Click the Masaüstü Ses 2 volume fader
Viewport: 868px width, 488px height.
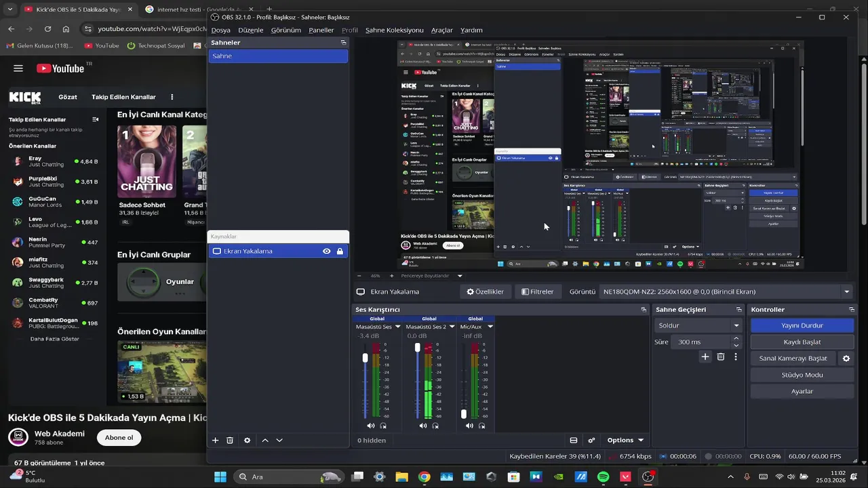click(417, 348)
